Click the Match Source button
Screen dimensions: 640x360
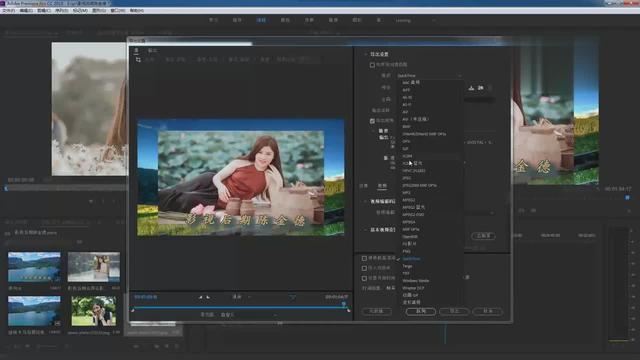pyautogui.click(x=483, y=236)
